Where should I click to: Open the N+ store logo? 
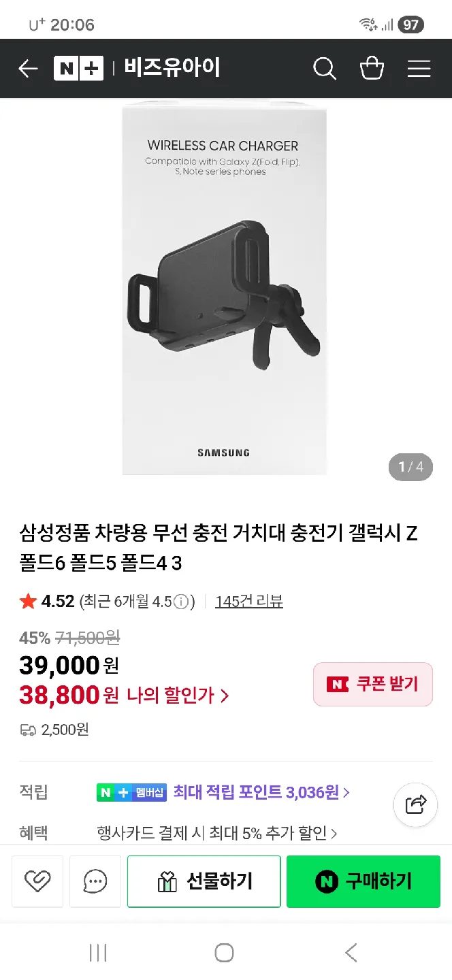tap(78, 68)
